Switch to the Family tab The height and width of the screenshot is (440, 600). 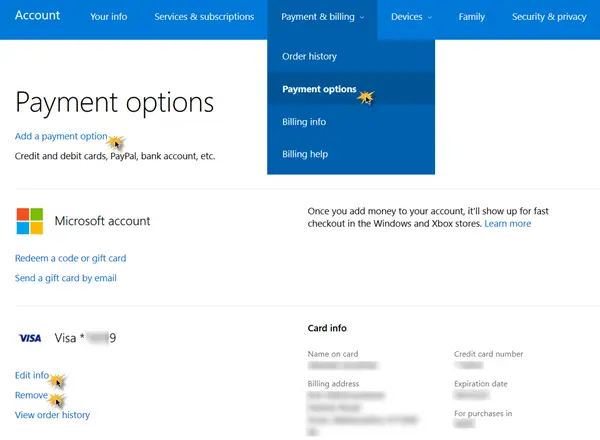pyautogui.click(x=472, y=17)
